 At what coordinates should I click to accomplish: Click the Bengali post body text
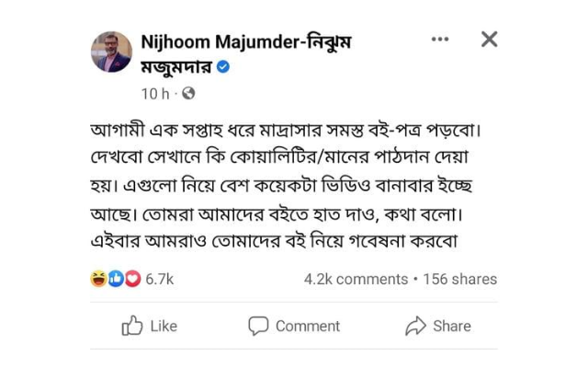pos(286,186)
